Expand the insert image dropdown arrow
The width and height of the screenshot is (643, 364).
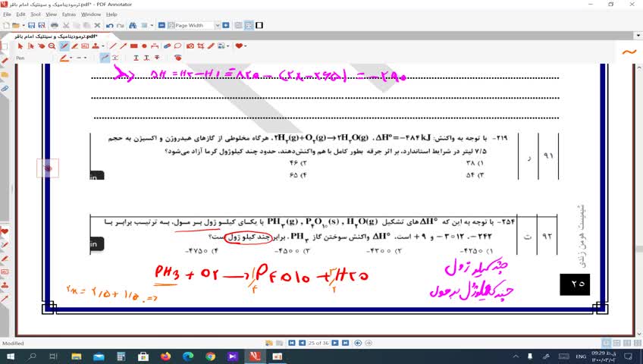click(x=227, y=46)
